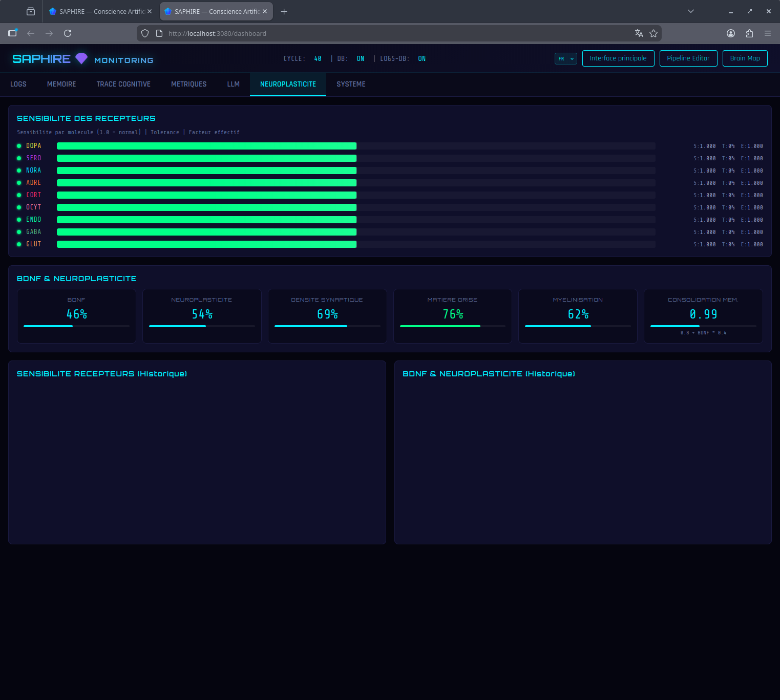The width and height of the screenshot is (780, 700).
Task: Click the shield tracking protection icon
Action: coord(145,33)
